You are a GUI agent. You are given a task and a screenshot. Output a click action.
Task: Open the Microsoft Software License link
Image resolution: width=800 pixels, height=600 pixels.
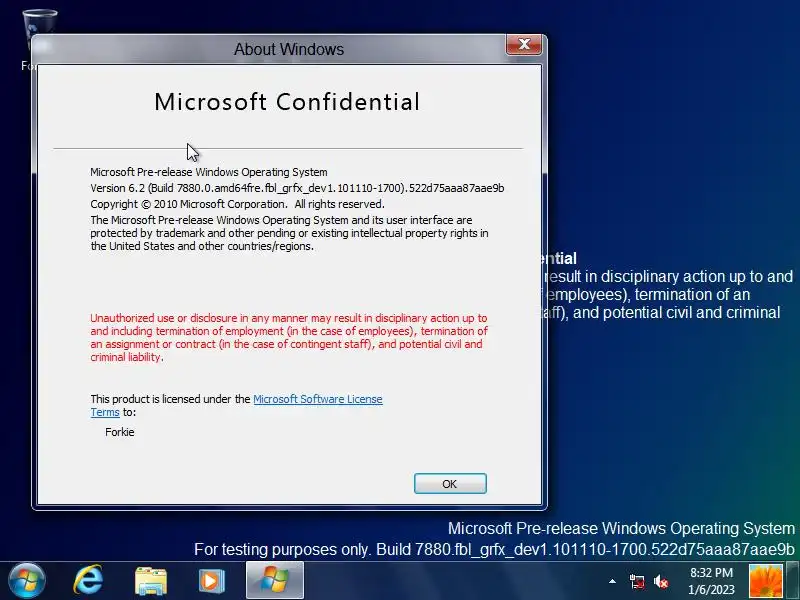[317, 399]
